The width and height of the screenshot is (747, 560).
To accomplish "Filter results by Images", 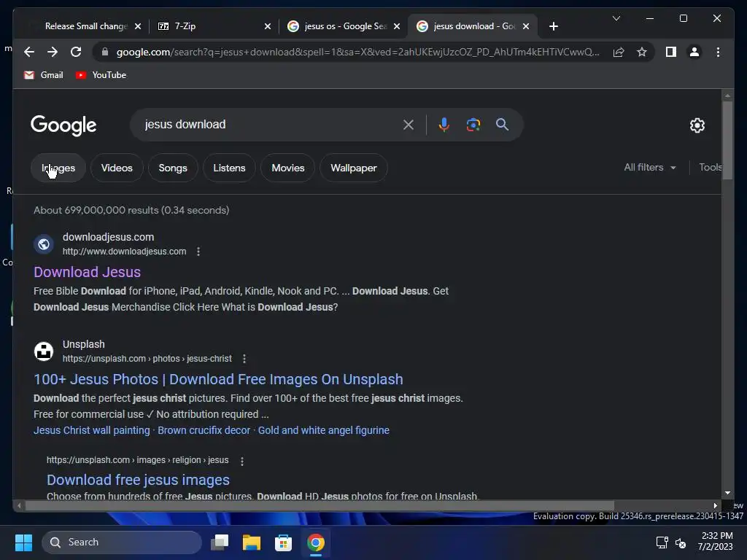I will [58, 168].
